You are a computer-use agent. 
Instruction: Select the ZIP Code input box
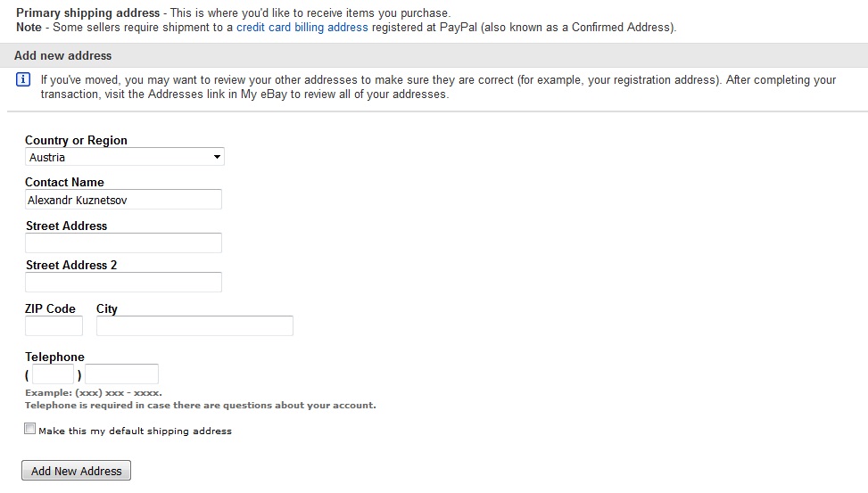click(x=54, y=326)
